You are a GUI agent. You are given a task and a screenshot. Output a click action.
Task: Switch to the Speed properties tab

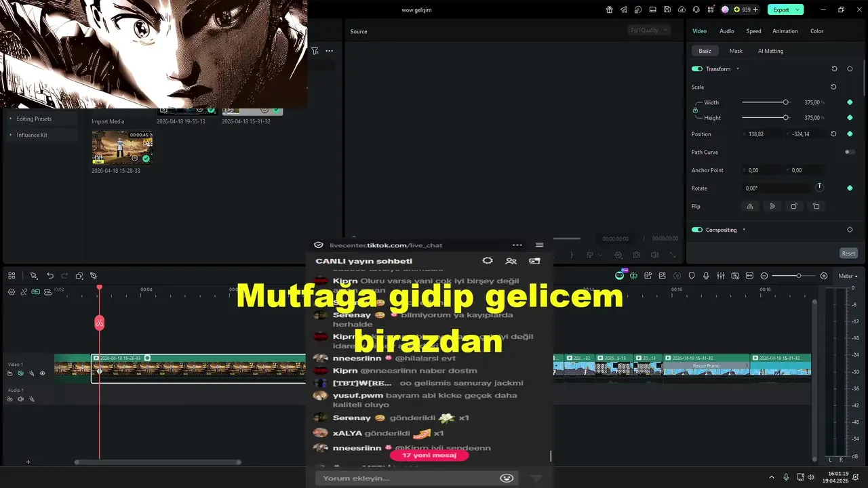[753, 31]
